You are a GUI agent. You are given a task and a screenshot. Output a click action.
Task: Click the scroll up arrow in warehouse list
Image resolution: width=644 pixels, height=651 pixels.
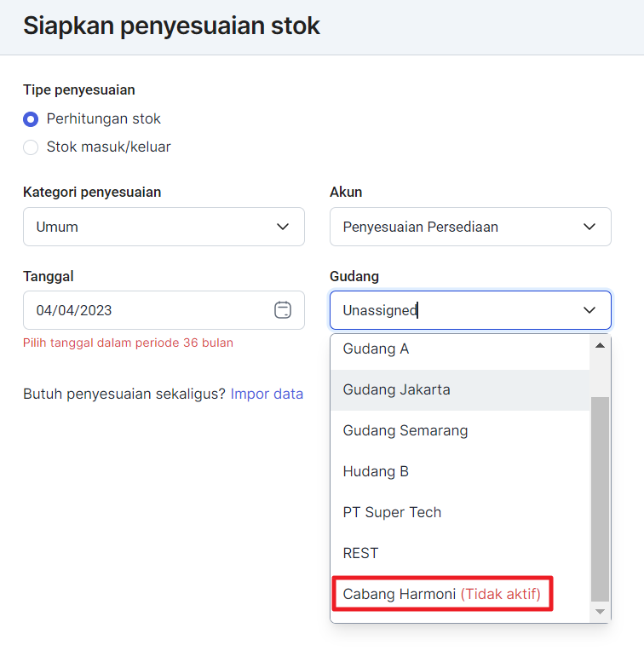point(600,346)
